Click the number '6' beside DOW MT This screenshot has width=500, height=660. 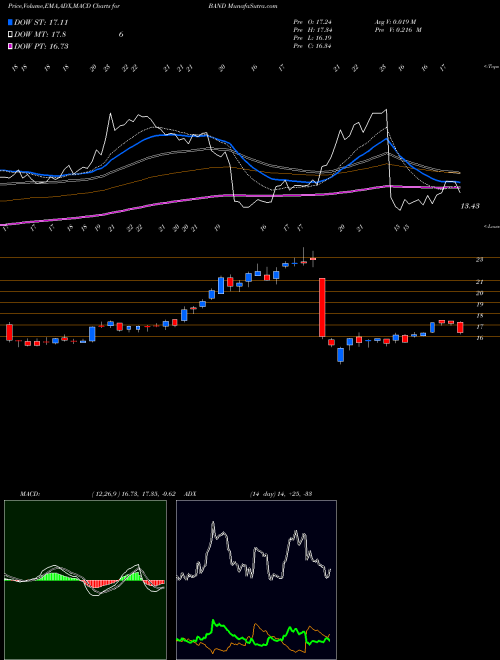(x=121, y=35)
